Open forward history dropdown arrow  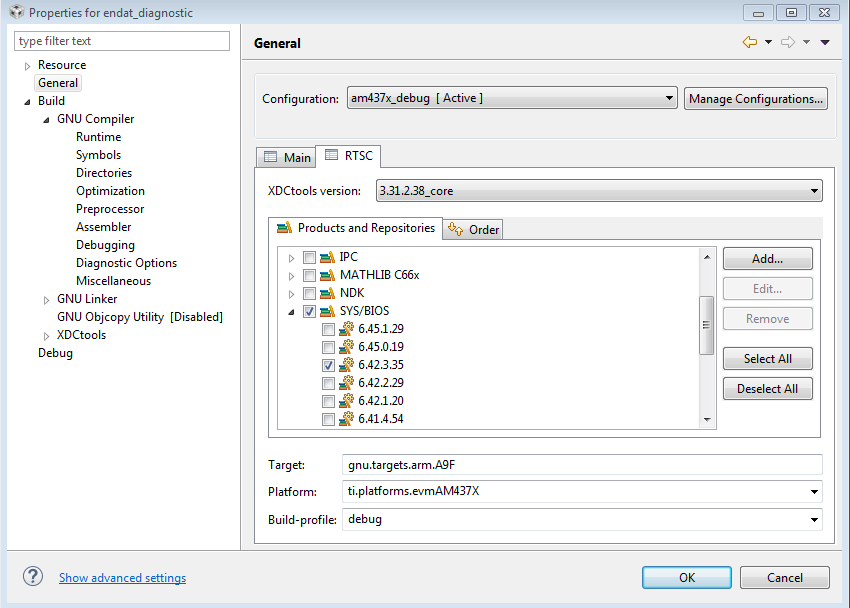click(x=806, y=42)
